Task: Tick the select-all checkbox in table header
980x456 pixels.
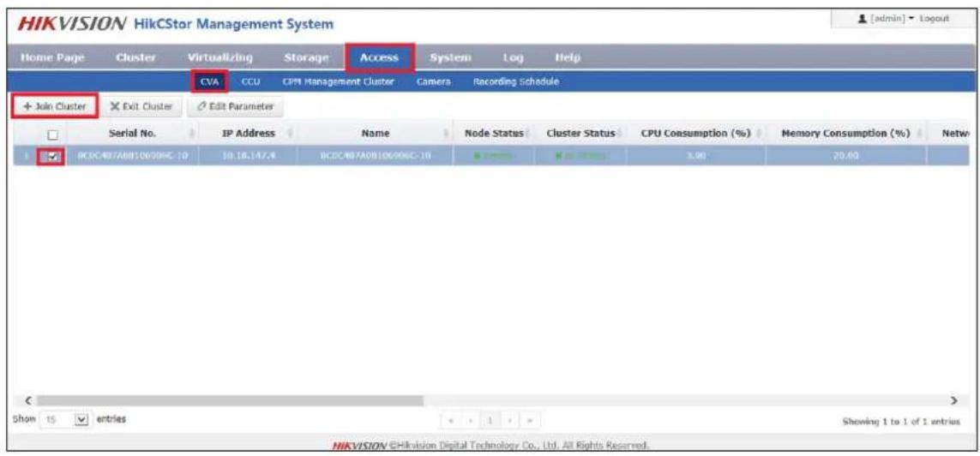Action: tap(52, 135)
